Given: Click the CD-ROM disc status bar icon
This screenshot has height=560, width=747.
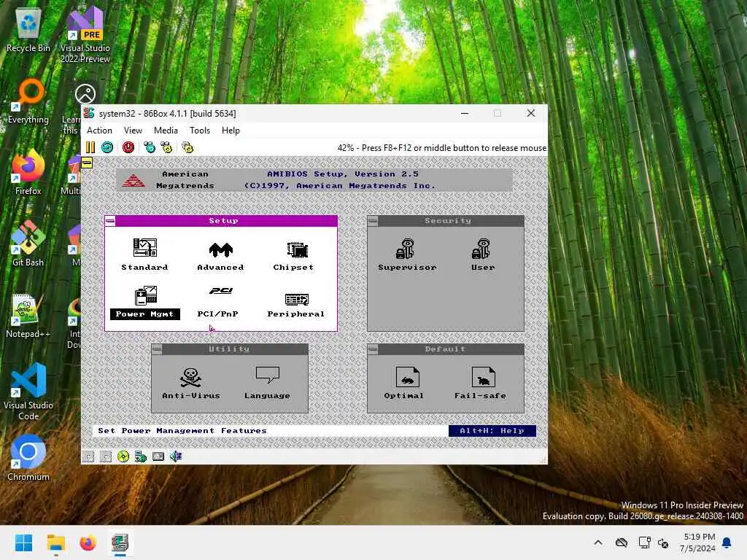Looking at the screenshot, I should (123, 456).
